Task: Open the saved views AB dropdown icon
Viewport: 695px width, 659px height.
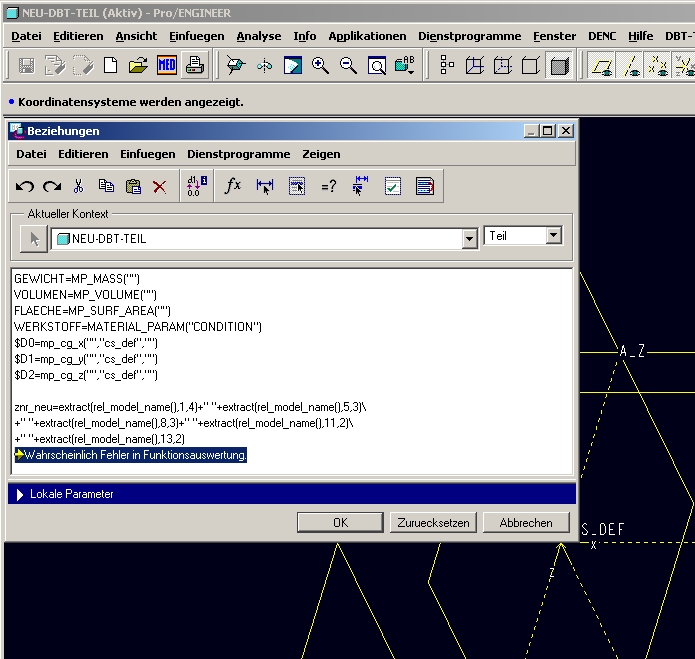Action: 405,66
